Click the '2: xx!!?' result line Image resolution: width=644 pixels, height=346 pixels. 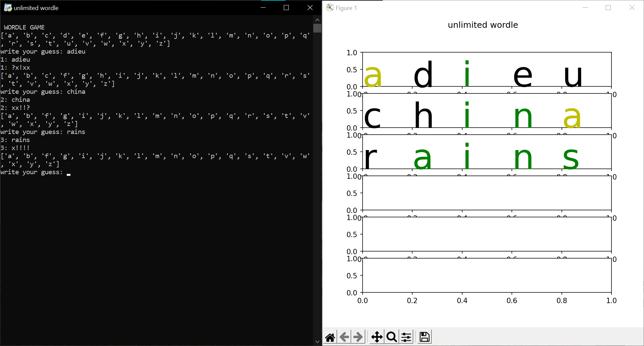coord(15,108)
